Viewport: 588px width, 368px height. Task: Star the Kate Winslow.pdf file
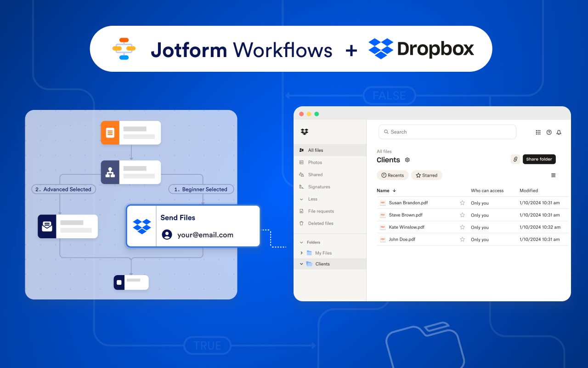click(462, 227)
